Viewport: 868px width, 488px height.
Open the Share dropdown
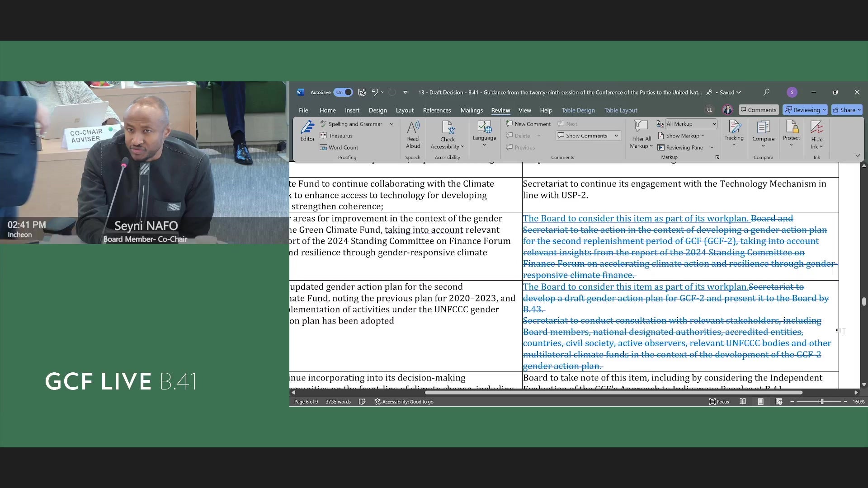tap(847, 110)
